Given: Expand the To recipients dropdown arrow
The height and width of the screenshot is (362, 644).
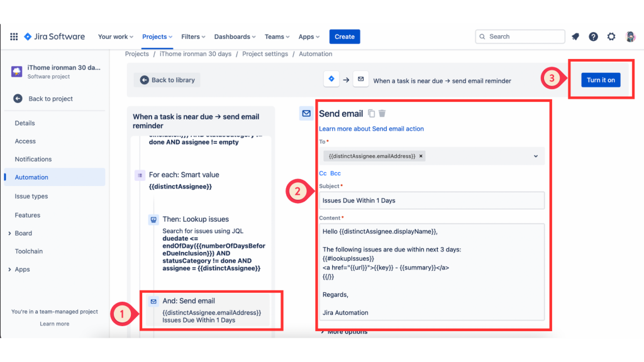Looking at the screenshot, I should [536, 156].
